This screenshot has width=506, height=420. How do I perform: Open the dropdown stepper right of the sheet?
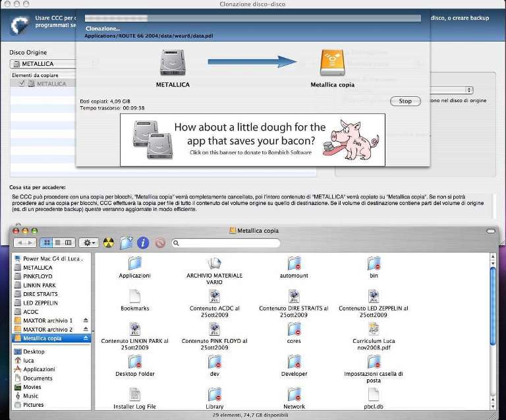(x=469, y=90)
